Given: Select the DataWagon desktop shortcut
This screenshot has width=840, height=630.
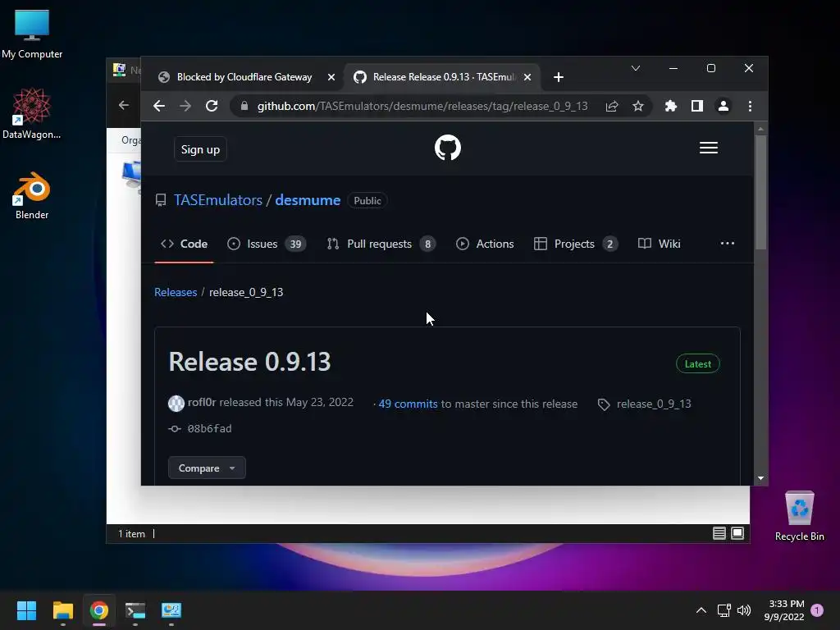Looking at the screenshot, I should [x=32, y=113].
